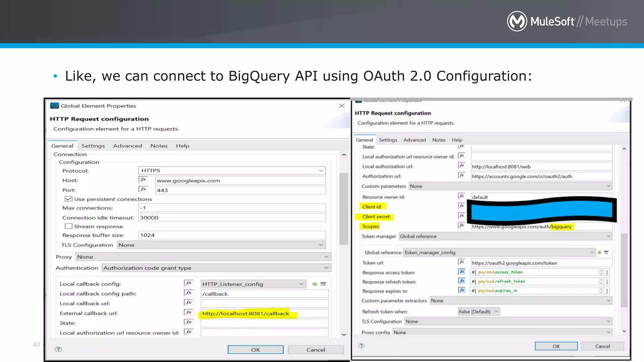Toggle fx expression for External callback url

188,312
